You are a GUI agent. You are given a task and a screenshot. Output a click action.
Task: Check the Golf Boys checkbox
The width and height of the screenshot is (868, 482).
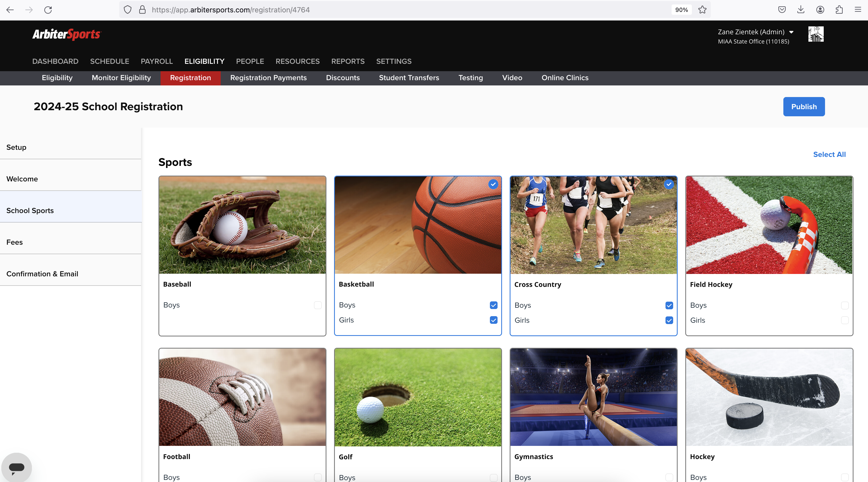493,478
